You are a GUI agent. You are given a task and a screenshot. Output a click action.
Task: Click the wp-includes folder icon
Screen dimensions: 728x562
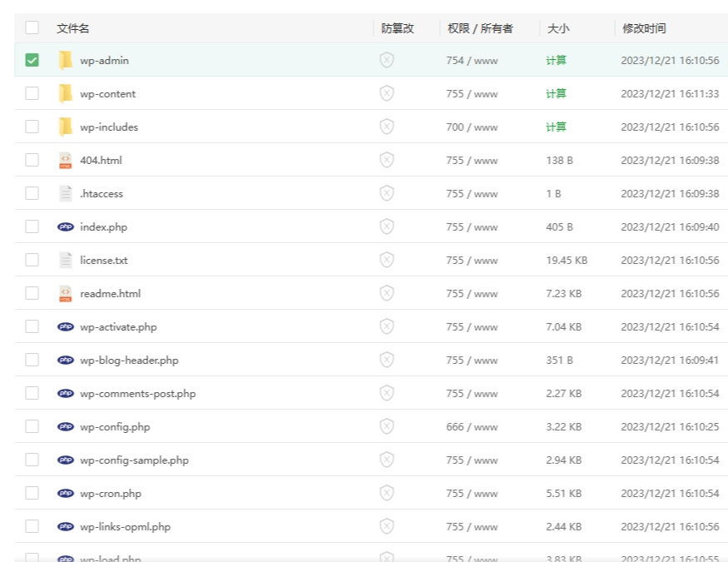click(x=66, y=127)
